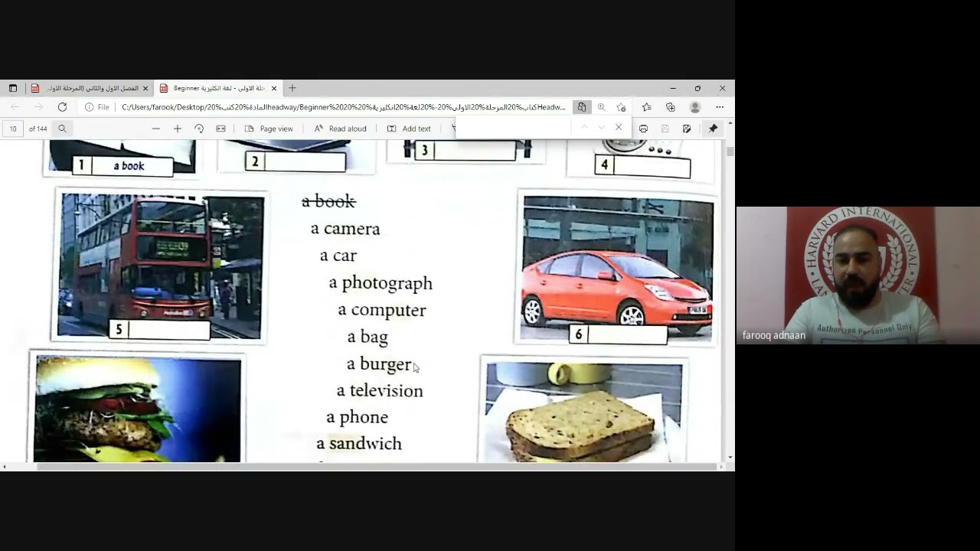Viewport: 980px width, 551px height.
Task: Open Page view options
Action: pyautogui.click(x=269, y=129)
